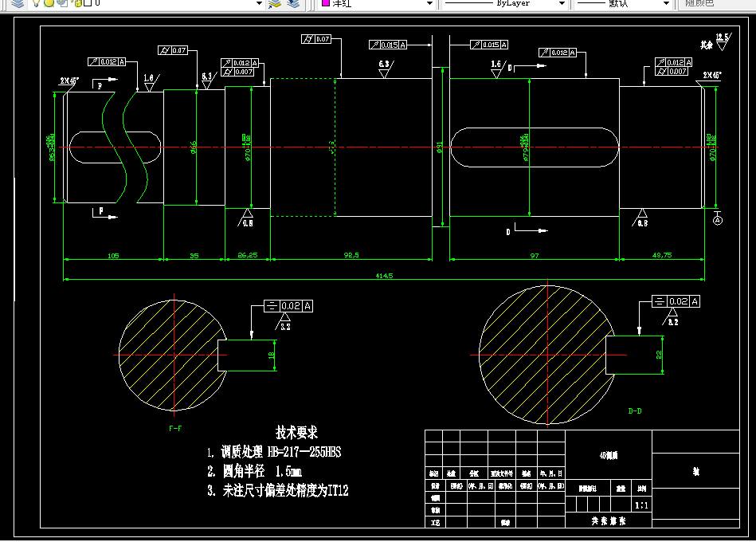Select the 0.015 A runout frame left of shaft collar
This screenshot has width=756, height=542.
[x=388, y=45]
